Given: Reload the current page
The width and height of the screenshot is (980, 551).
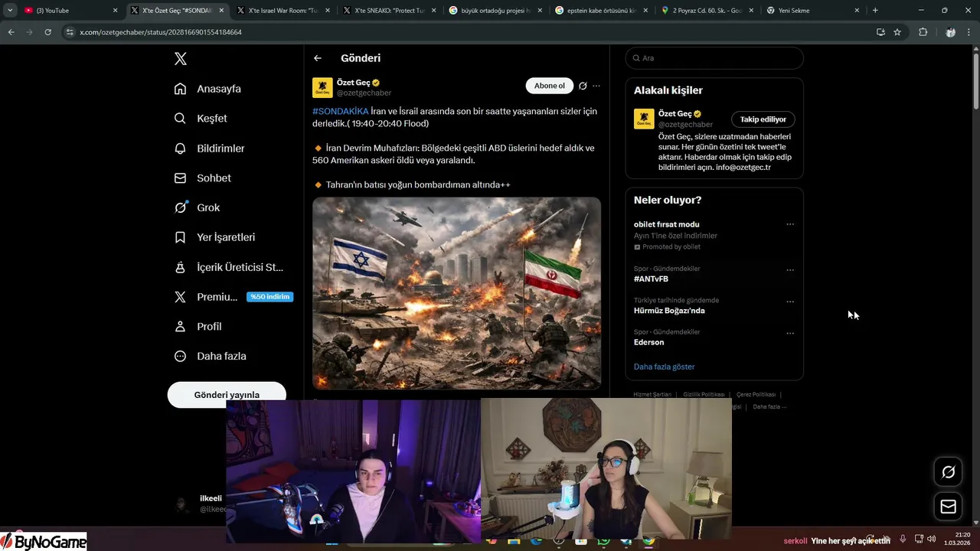Looking at the screenshot, I should pos(47,32).
